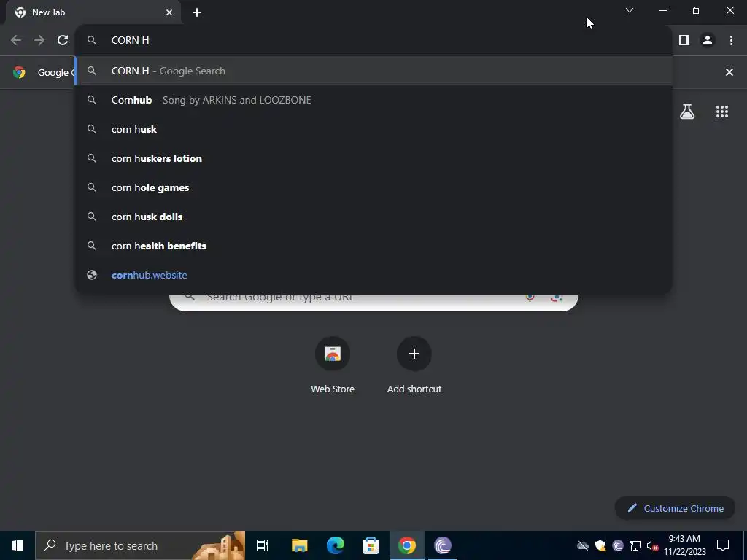The image size is (747, 560).
Task: Open the profile avatar menu
Action: coord(708,40)
